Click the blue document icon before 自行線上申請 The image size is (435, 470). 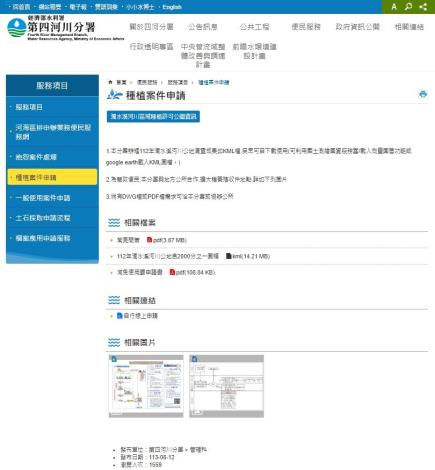coord(120,315)
